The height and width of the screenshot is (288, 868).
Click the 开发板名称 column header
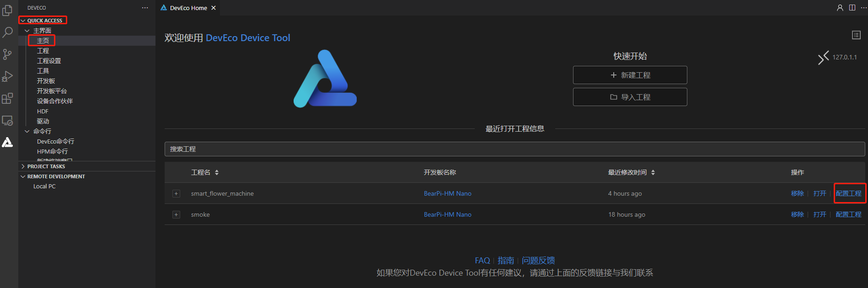[439, 172]
